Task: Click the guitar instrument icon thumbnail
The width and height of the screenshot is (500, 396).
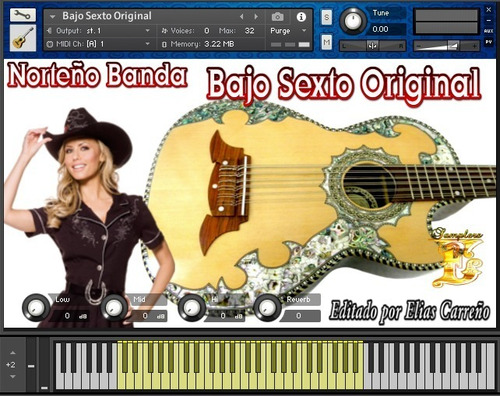Action: click(x=23, y=38)
